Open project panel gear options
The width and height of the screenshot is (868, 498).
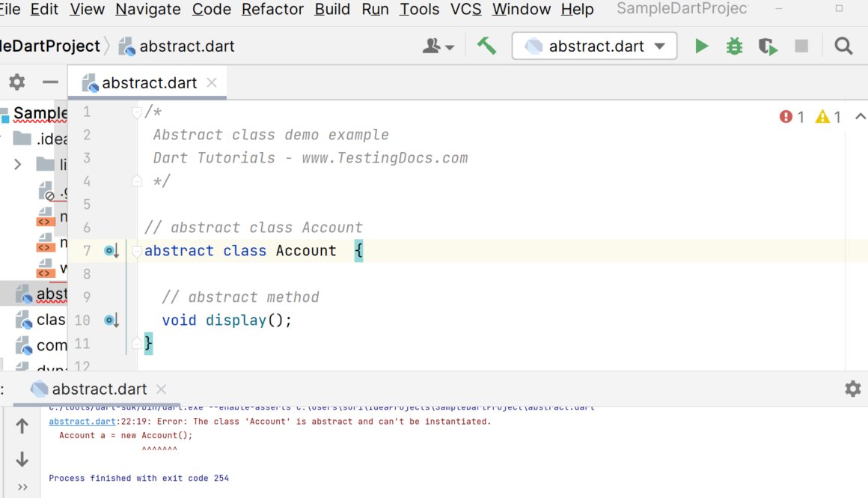point(16,82)
